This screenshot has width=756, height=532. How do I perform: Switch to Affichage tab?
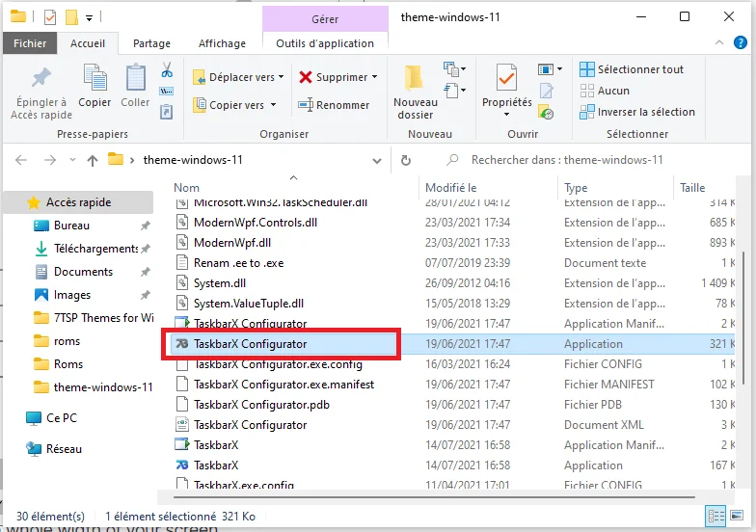(x=222, y=43)
